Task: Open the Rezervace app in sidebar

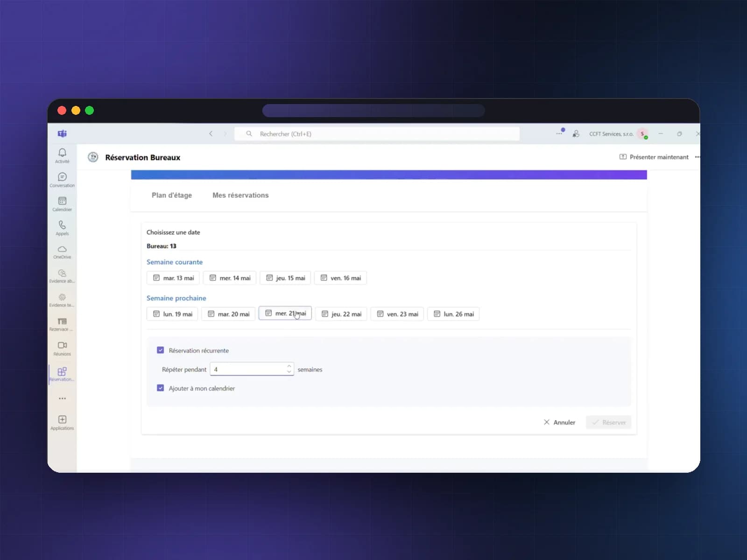Action: (x=62, y=325)
